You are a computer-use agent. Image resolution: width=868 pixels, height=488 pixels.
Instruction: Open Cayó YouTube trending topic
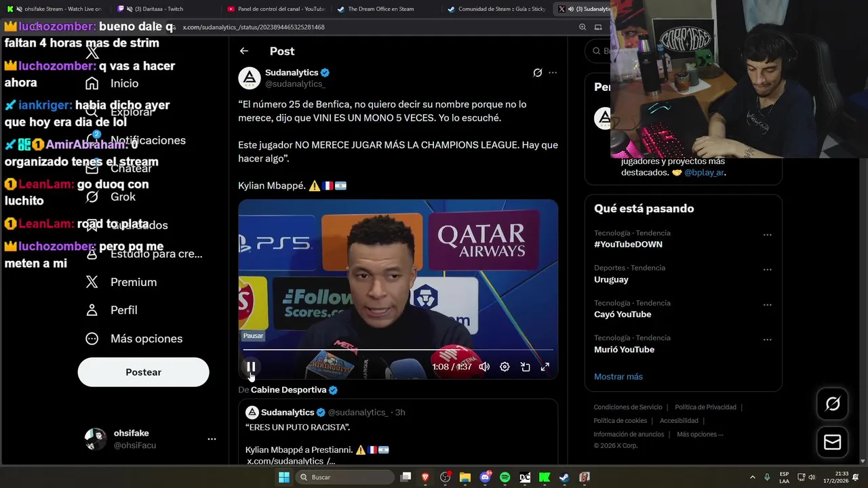(x=623, y=314)
